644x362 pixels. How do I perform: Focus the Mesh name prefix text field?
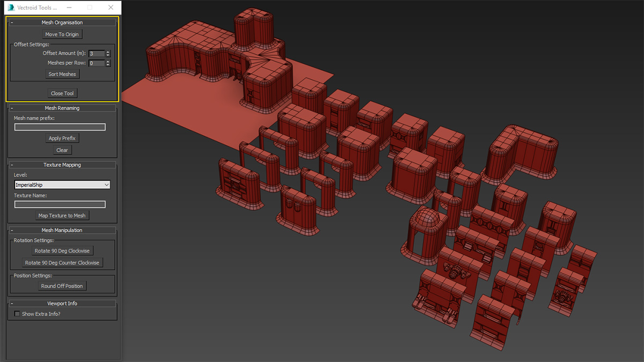coord(60,127)
